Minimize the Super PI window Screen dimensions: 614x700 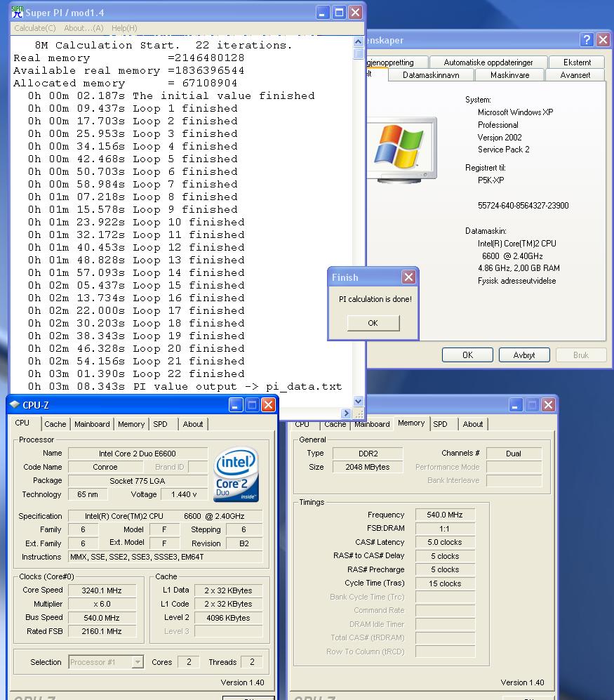[323, 13]
